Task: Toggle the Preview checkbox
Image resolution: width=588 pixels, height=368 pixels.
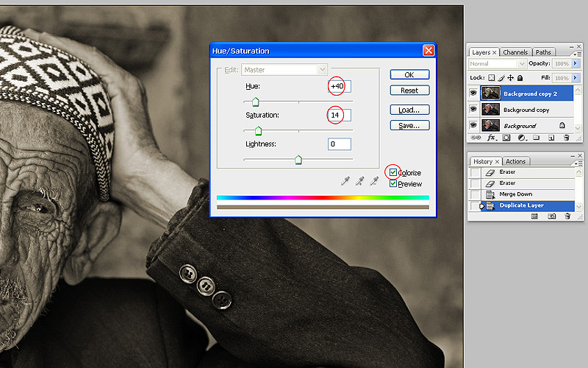Action: [x=393, y=183]
